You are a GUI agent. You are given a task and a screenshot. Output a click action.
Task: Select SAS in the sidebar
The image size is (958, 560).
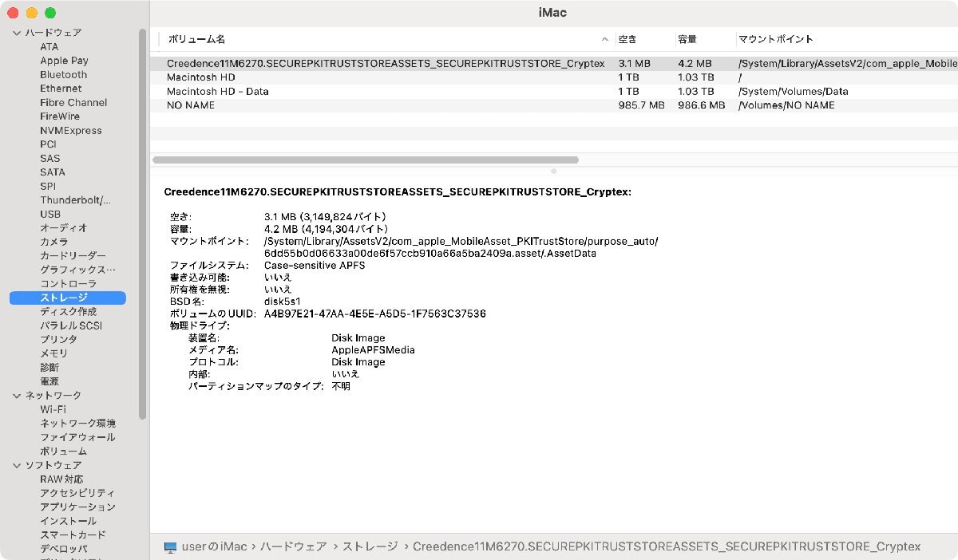(x=49, y=159)
